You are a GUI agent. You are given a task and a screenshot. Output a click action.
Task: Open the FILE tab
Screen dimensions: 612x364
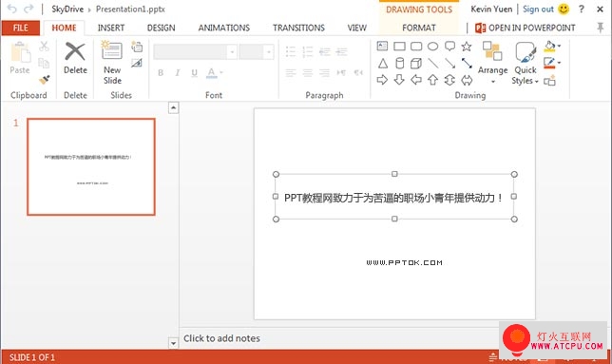point(20,28)
